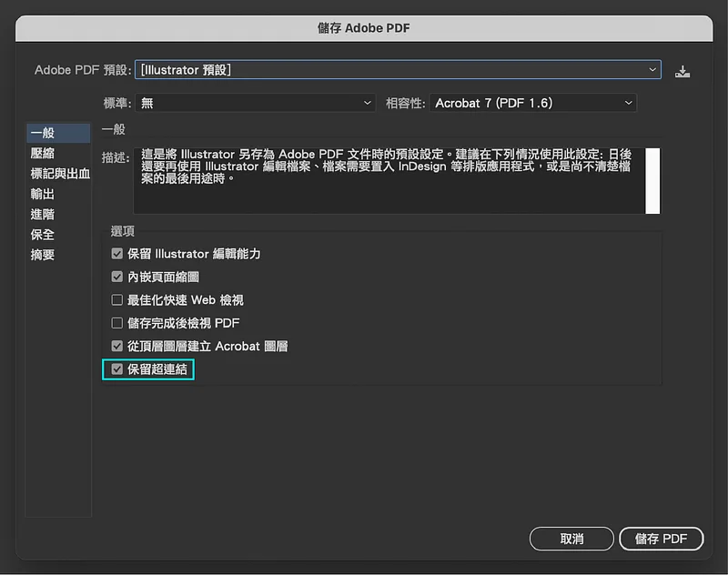
Task: Switch to the 進階 category
Action: tap(58, 215)
